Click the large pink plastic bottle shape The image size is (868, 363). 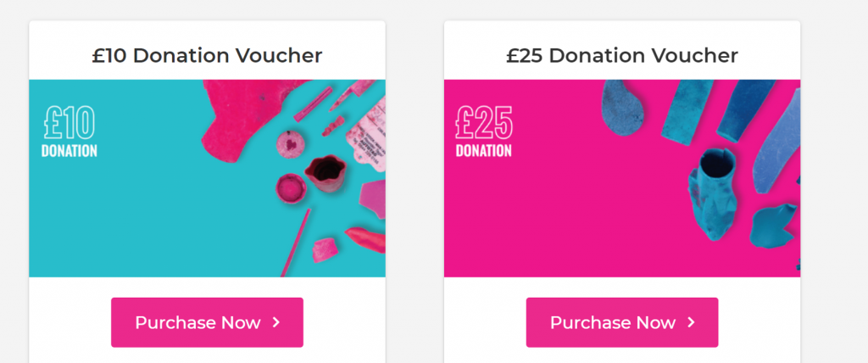pyautogui.click(x=248, y=119)
